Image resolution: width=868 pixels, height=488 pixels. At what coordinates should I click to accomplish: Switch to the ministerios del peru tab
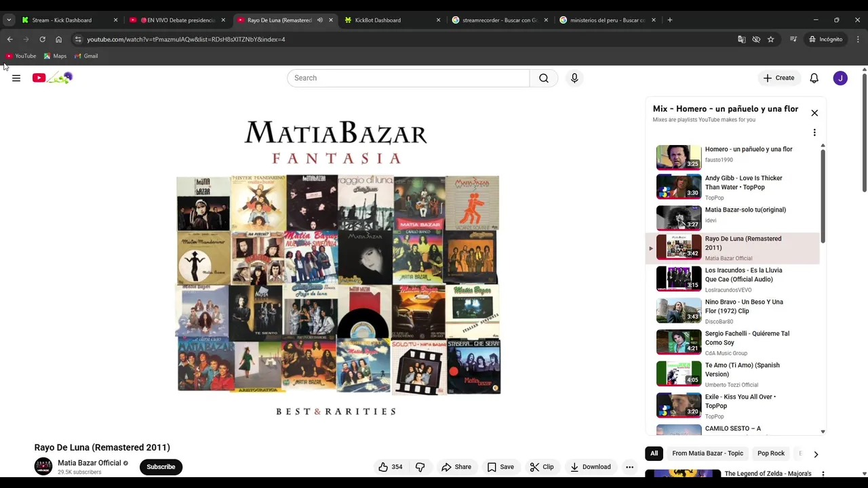pyautogui.click(x=608, y=20)
